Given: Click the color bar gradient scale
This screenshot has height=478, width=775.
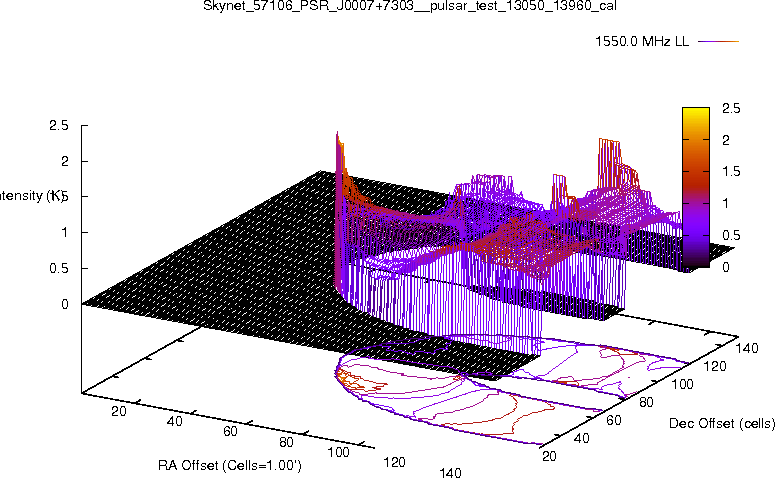Looking at the screenshot, I should coord(696,187).
